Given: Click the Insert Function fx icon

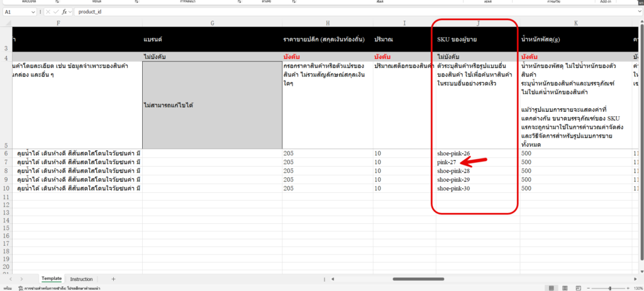Looking at the screenshot, I should 64,12.
